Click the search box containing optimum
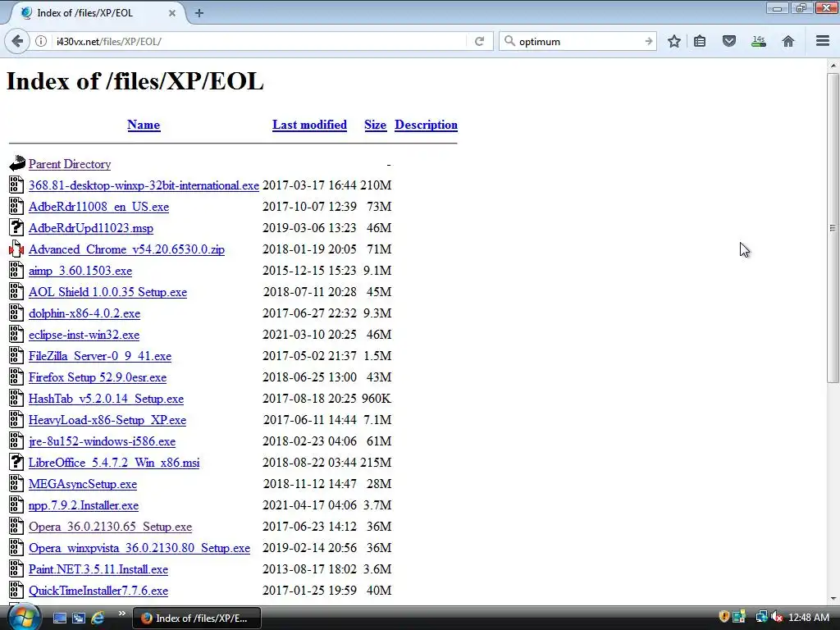The image size is (840, 630). [x=576, y=41]
